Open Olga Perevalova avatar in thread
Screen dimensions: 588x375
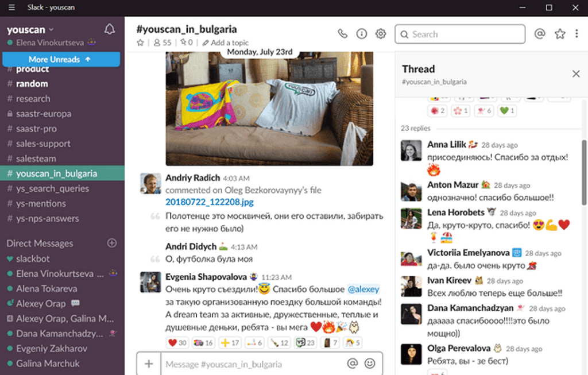click(411, 354)
